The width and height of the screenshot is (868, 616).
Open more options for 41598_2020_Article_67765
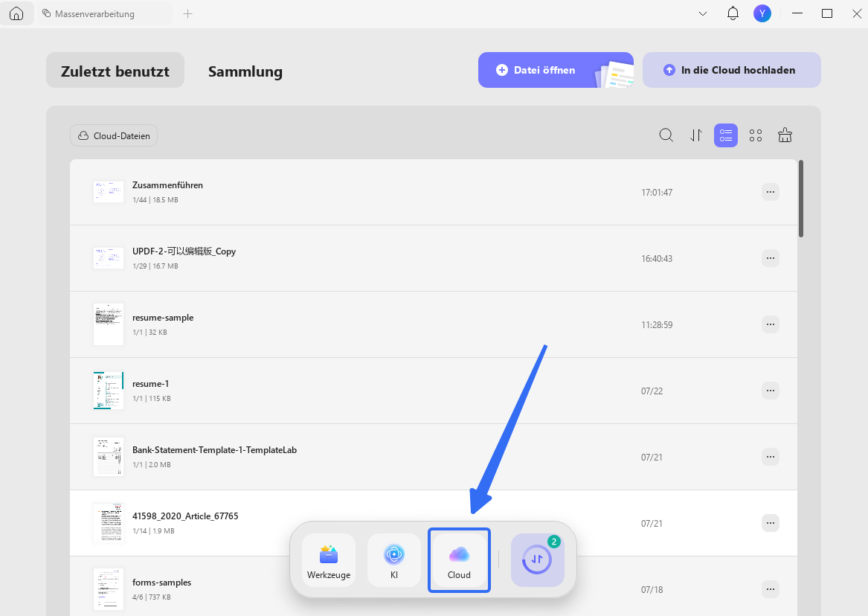pyautogui.click(x=771, y=522)
